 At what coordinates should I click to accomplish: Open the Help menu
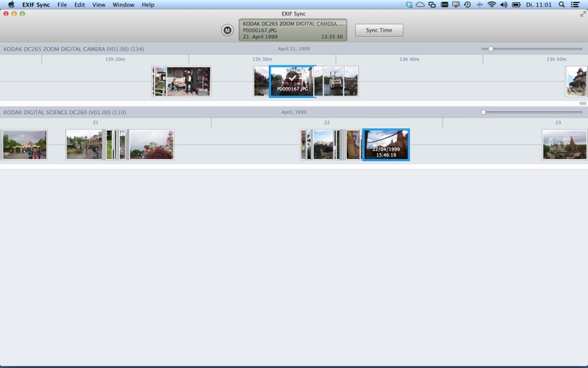point(148,5)
